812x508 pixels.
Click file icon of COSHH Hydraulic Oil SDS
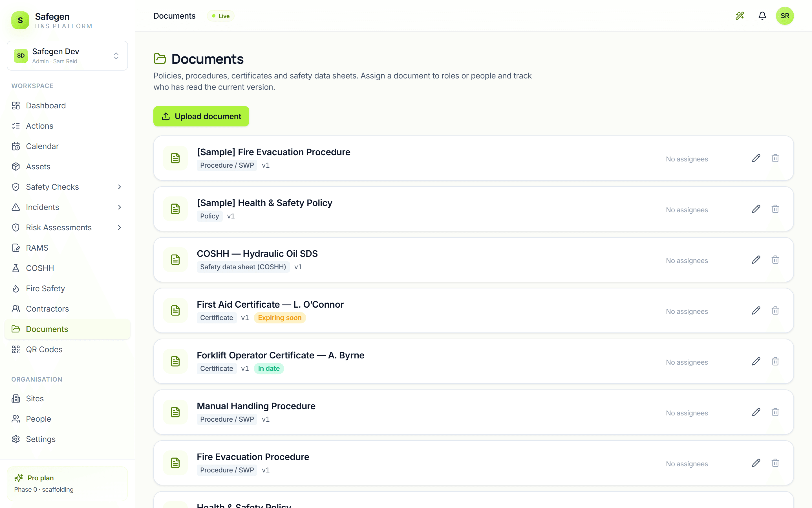click(x=175, y=260)
